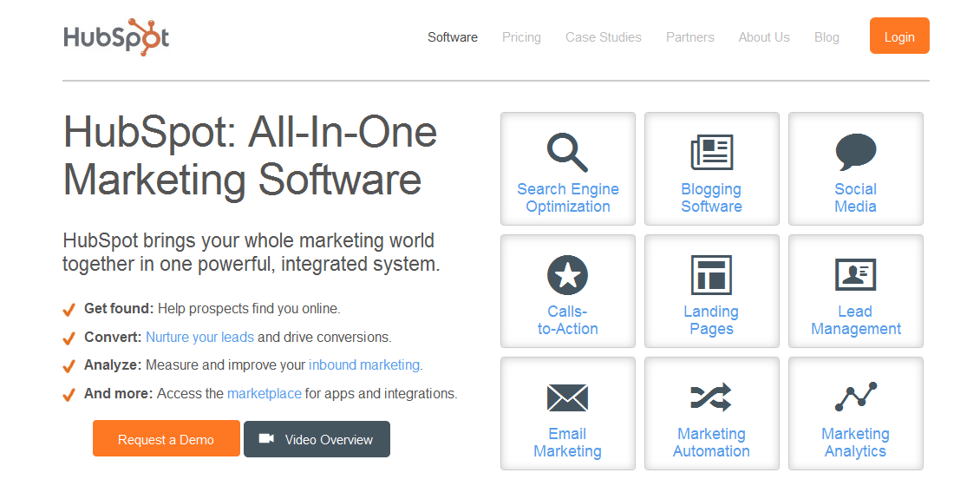Follow the 'inbound marketing' link

click(x=364, y=365)
